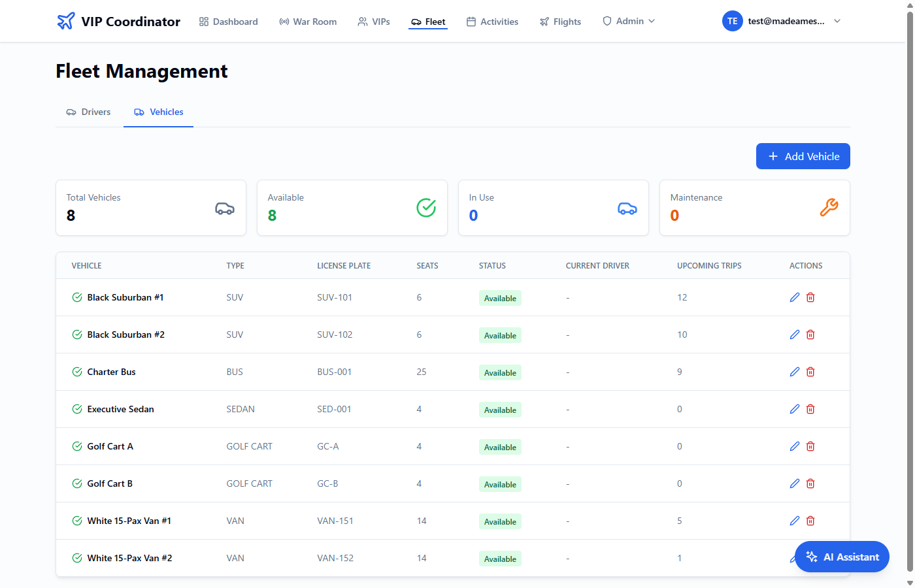Viewport: 915px width, 588px height.
Task: Delete Black Suburban #2 using trash icon
Action: (x=810, y=335)
